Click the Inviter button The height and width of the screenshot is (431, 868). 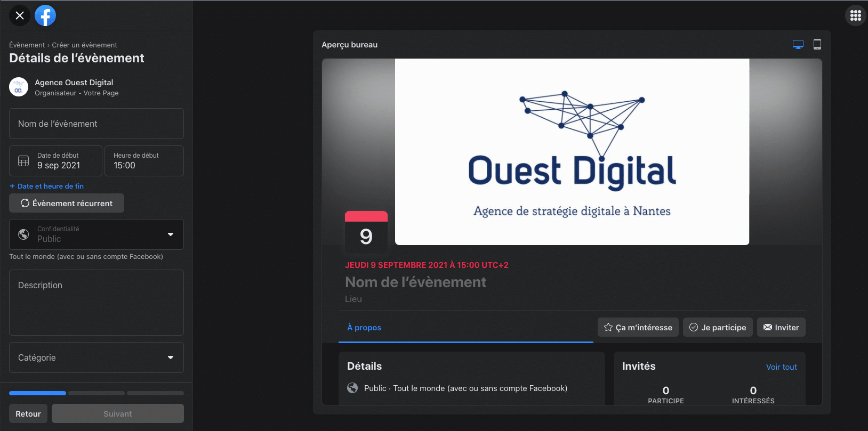781,327
